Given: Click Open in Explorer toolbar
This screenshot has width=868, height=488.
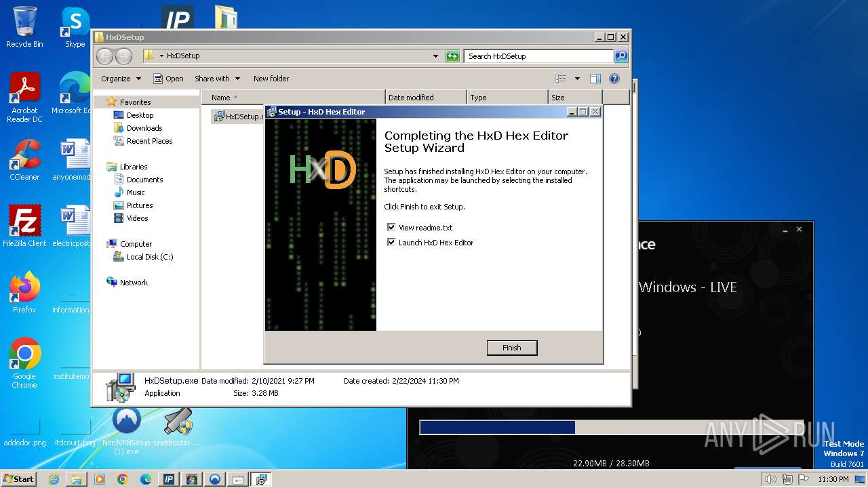Looking at the screenshot, I should [168, 79].
